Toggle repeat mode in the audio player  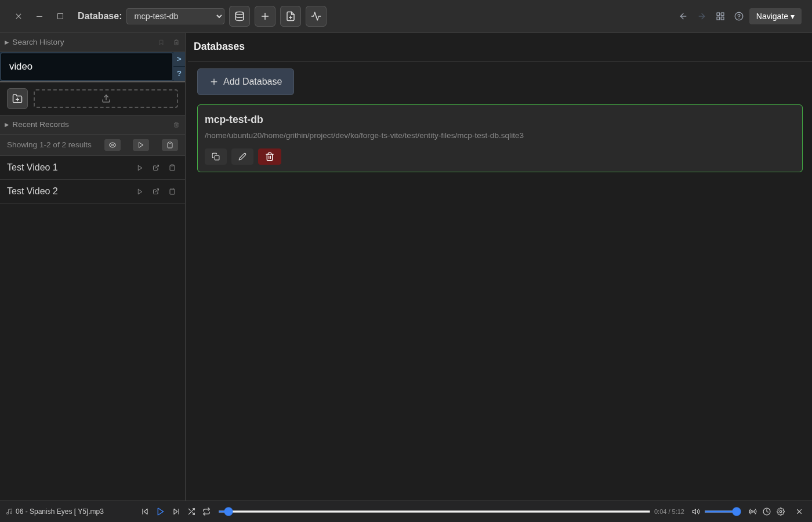(206, 512)
